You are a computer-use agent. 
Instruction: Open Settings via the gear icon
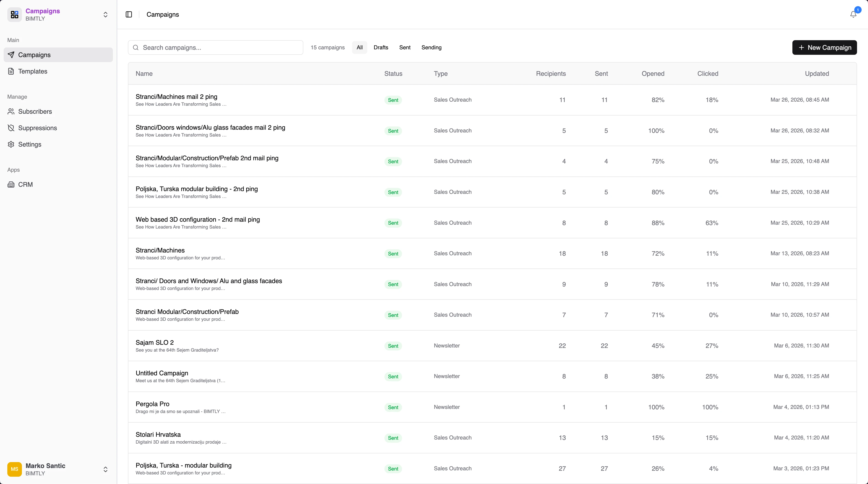[x=11, y=145]
